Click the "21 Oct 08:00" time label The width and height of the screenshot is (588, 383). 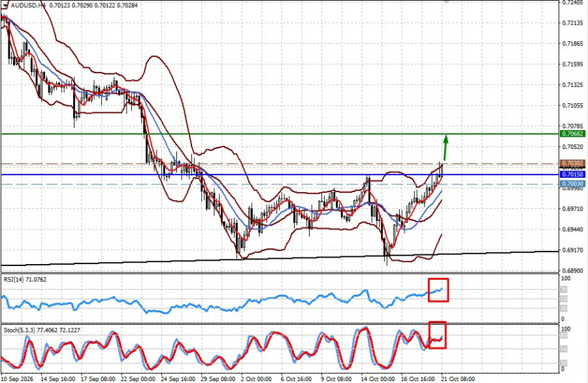click(x=458, y=379)
